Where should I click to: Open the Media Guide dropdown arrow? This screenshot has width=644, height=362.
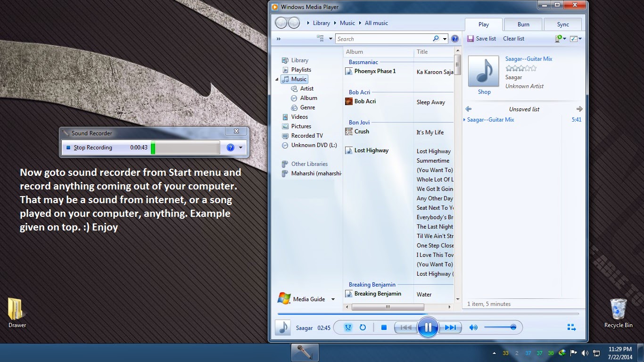pyautogui.click(x=333, y=299)
